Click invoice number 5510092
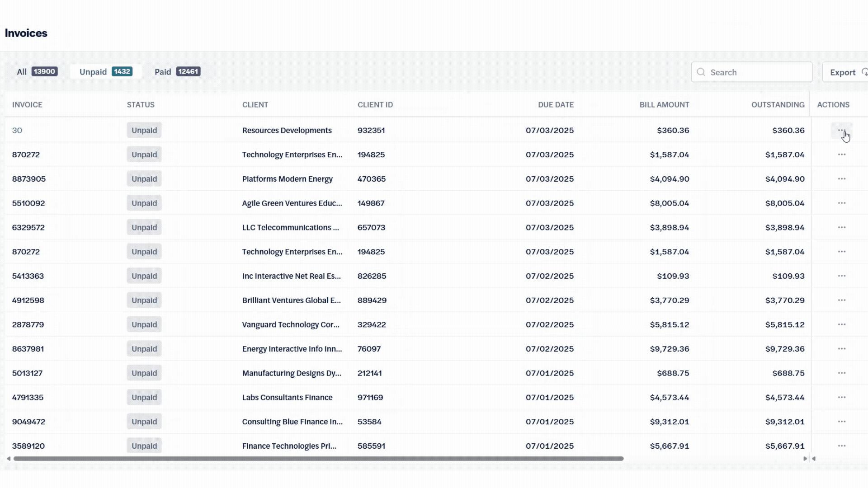 point(28,203)
